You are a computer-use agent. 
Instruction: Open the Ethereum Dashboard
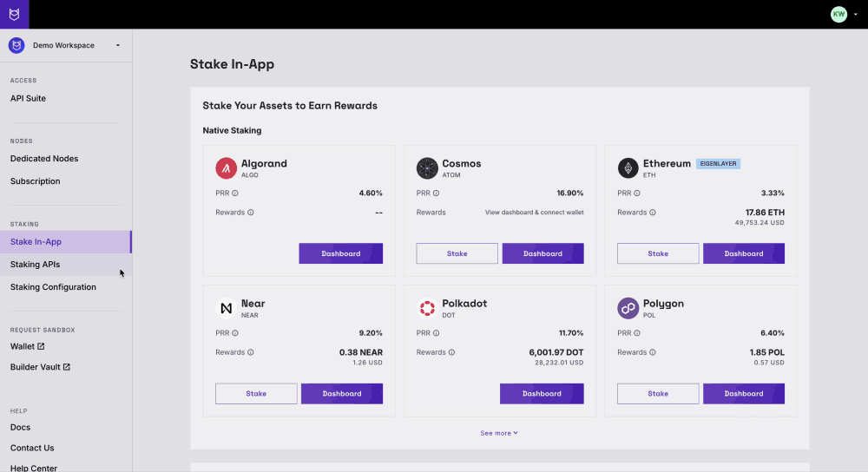pos(744,253)
